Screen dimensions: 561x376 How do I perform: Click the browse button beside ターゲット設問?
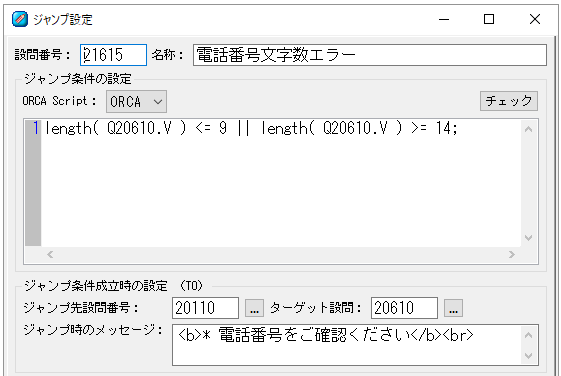tap(453, 308)
